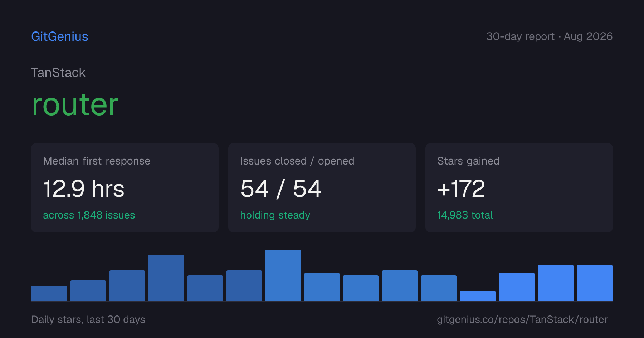The image size is (644, 338).
Task: Select the TanStack owner name
Action: click(x=58, y=73)
